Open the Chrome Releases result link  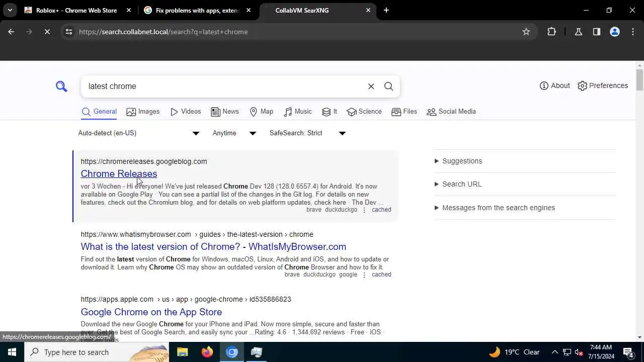point(119,173)
